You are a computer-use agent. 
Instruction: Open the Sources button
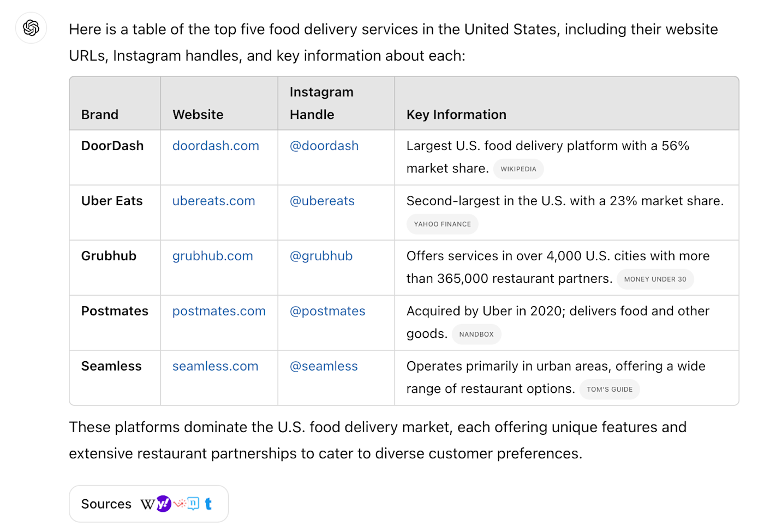tap(106, 504)
